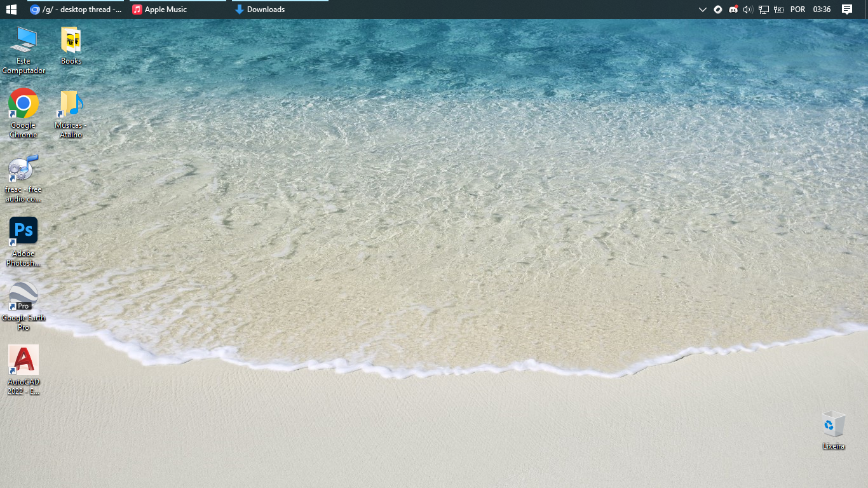Image resolution: width=868 pixels, height=488 pixels.
Task: Select the fre:ac audio converter shortcut
Action: pyautogui.click(x=24, y=179)
